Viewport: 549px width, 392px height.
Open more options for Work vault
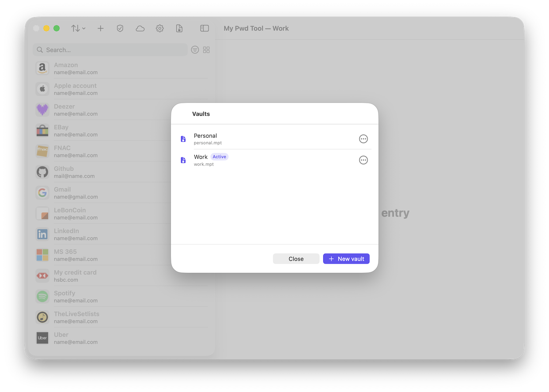363,160
